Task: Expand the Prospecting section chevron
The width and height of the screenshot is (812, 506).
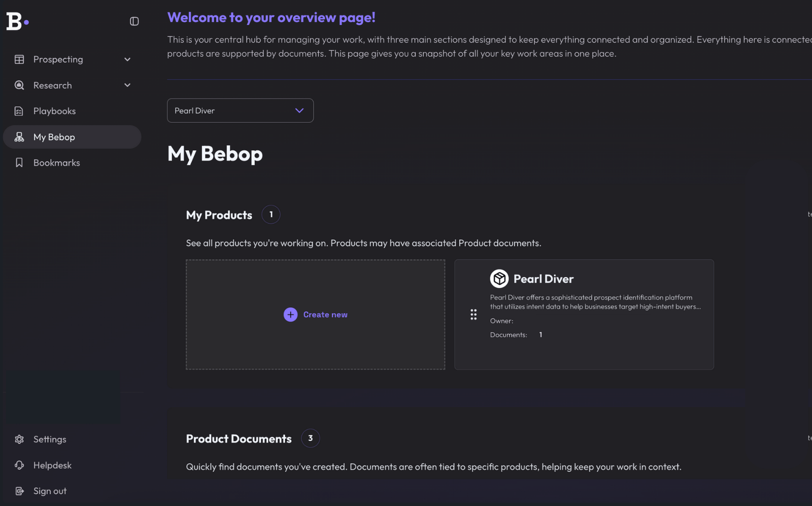Action: click(127, 59)
